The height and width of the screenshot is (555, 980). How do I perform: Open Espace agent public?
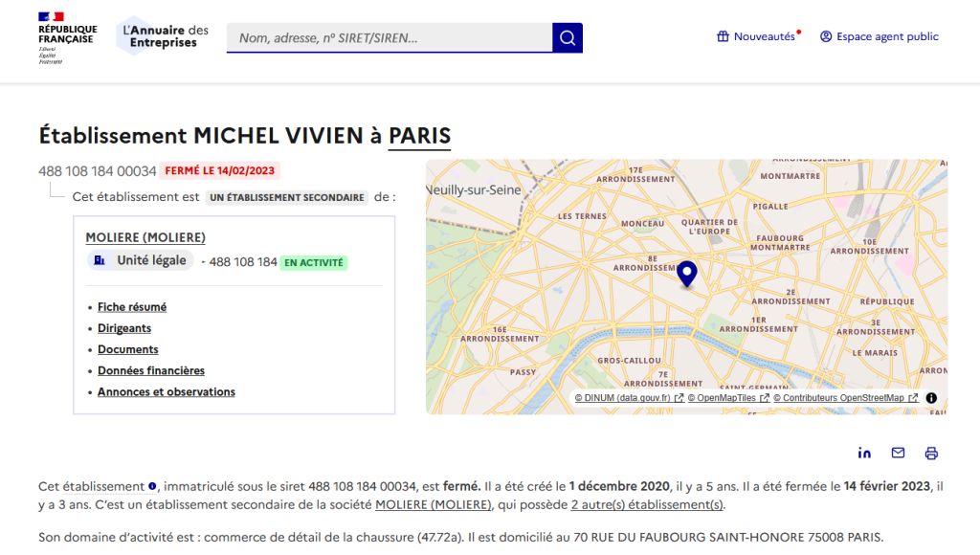[880, 36]
